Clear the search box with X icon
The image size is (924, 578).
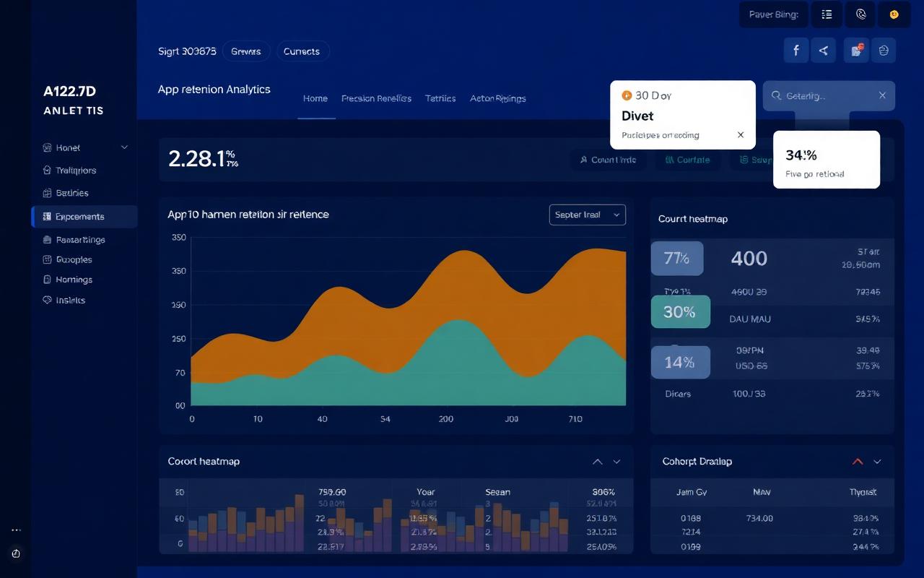click(882, 95)
